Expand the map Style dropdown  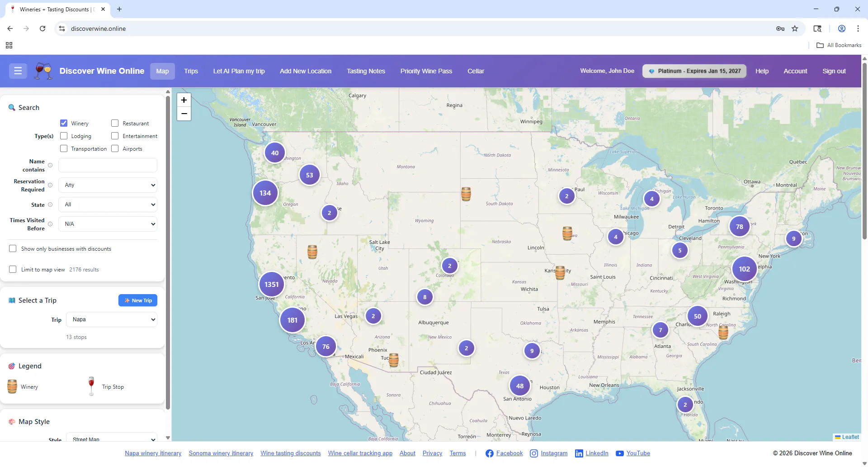pyautogui.click(x=112, y=438)
